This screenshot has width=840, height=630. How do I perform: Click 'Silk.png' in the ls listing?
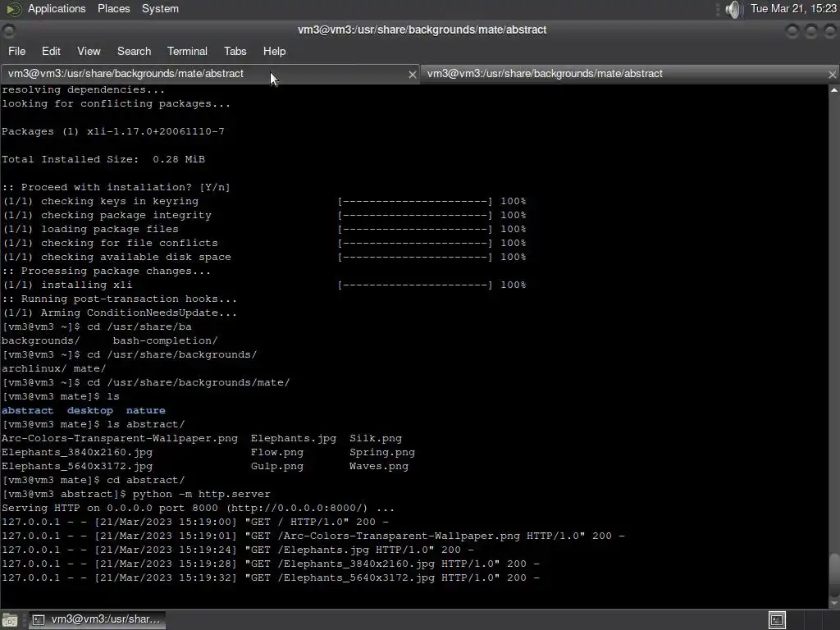click(376, 438)
